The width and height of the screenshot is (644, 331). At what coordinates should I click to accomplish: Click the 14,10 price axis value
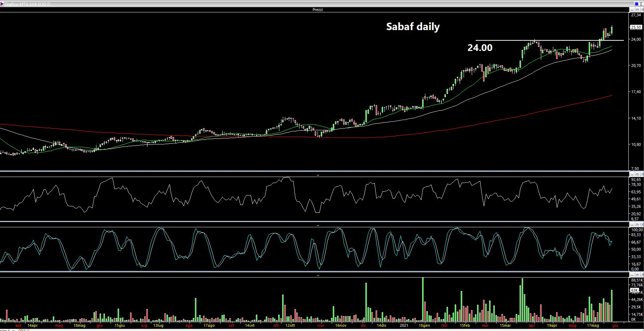(x=636, y=118)
